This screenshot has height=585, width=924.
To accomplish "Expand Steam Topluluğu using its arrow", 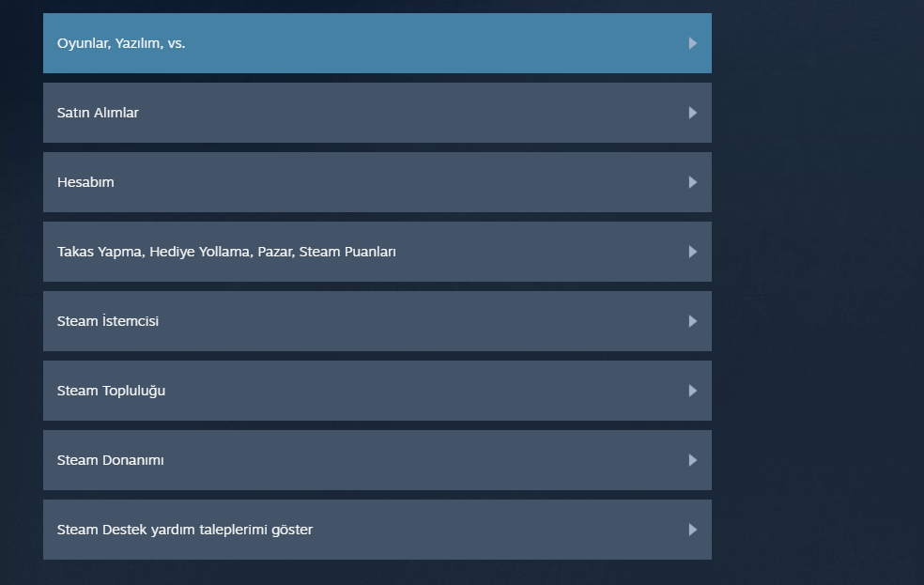I will [x=692, y=391].
